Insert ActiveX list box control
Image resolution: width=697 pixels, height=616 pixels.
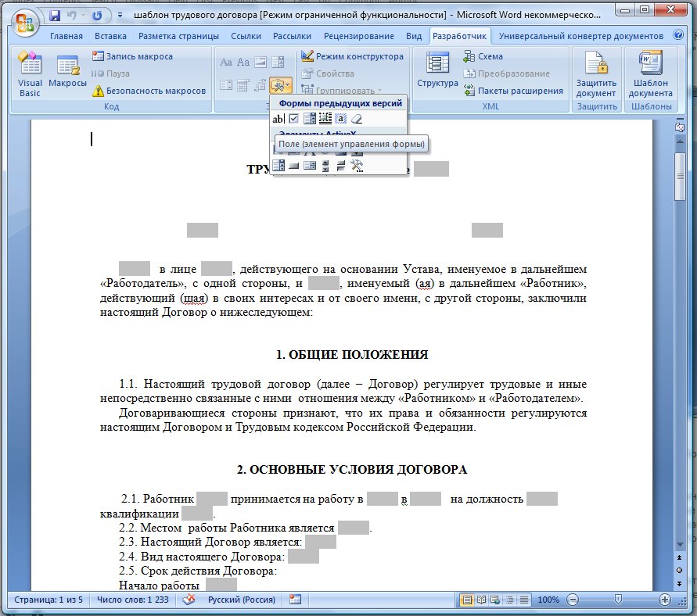click(309, 166)
